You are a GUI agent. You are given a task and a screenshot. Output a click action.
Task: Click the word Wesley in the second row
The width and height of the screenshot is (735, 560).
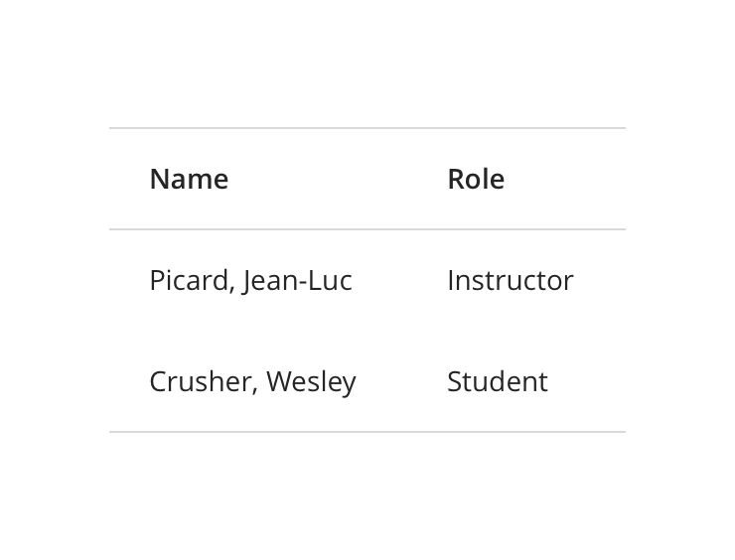pos(311,382)
